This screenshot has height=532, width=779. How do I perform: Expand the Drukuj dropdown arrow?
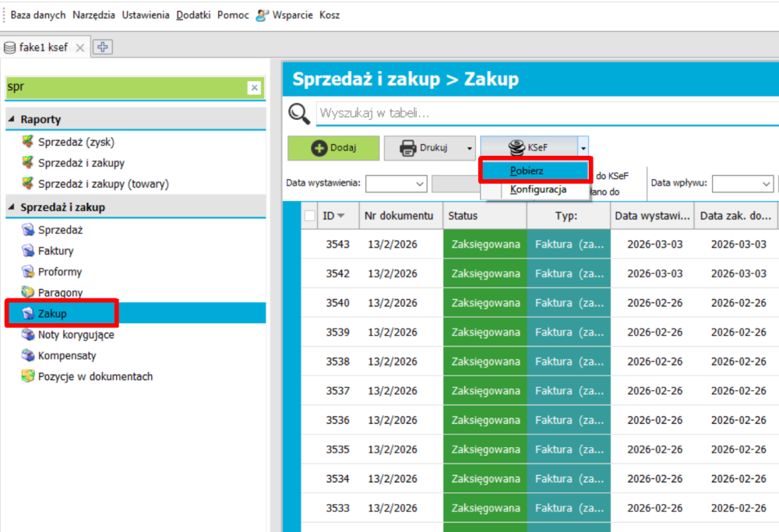pos(469,148)
